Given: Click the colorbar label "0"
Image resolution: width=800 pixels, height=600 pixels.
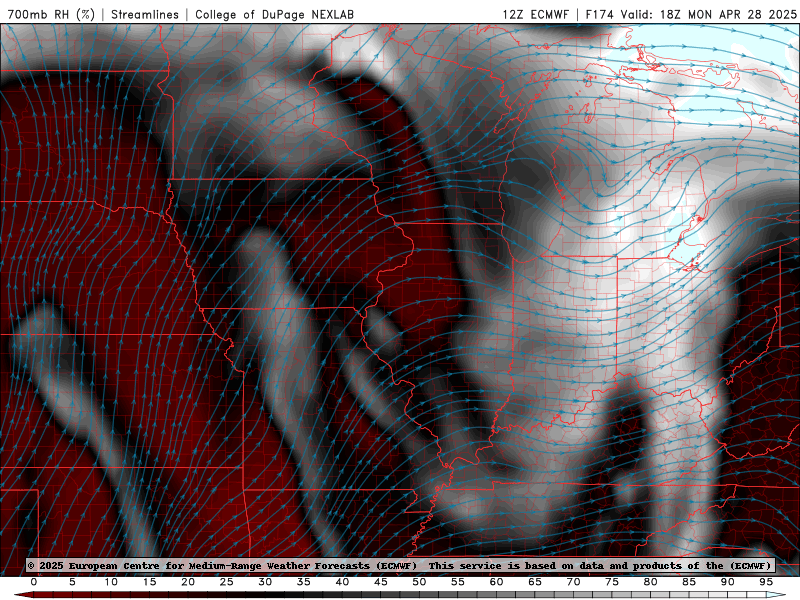Looking at the screenshot, I should pyautogui.click(x=34, y=582).
